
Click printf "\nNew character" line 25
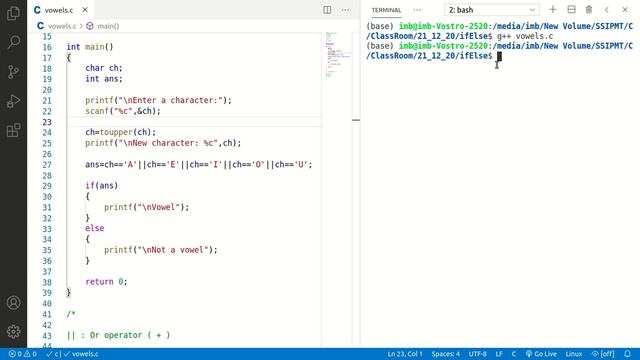163,143
